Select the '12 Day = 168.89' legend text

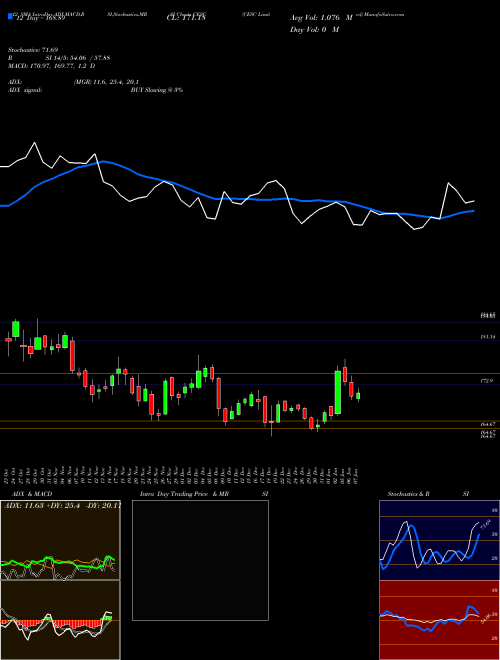(x=40, y=19)
